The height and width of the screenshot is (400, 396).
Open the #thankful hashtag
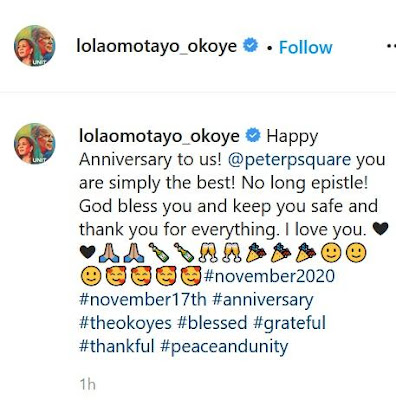click(x=117, y=346)
